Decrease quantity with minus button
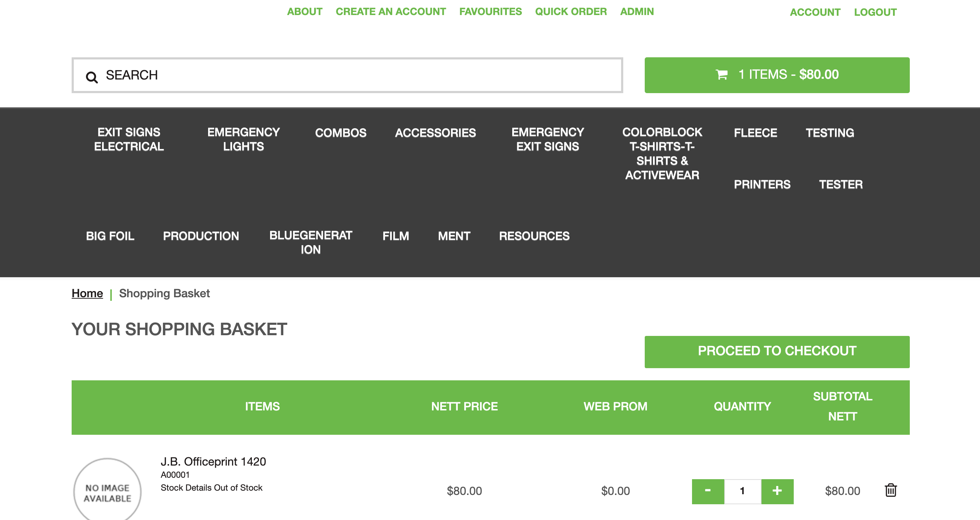 click(x=708, y=491)
